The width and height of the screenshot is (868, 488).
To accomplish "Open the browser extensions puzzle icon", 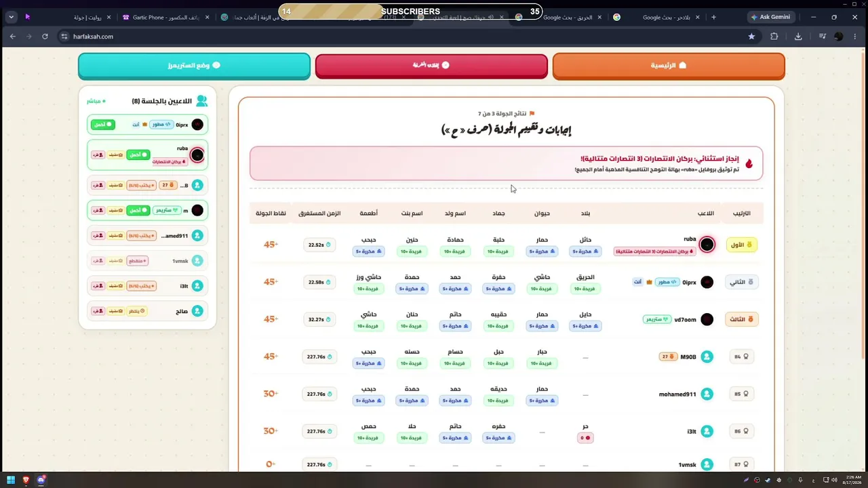I will [774, 37].
